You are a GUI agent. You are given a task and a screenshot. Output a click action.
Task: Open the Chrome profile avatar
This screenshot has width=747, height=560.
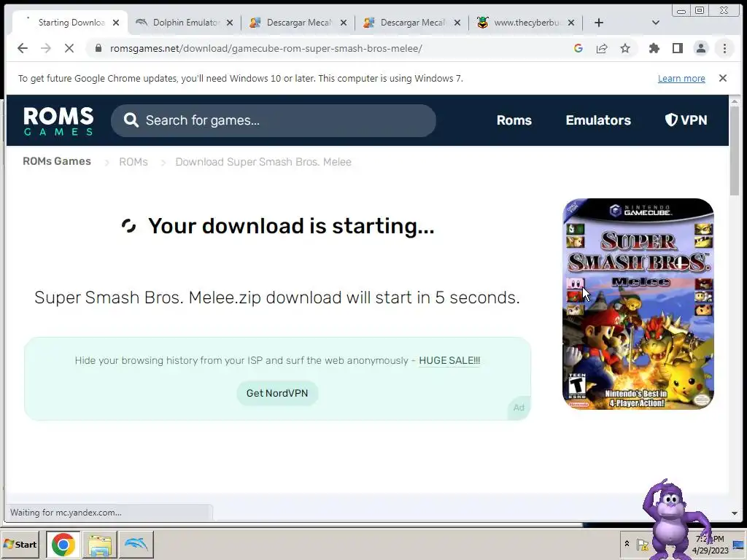(701, 48)
